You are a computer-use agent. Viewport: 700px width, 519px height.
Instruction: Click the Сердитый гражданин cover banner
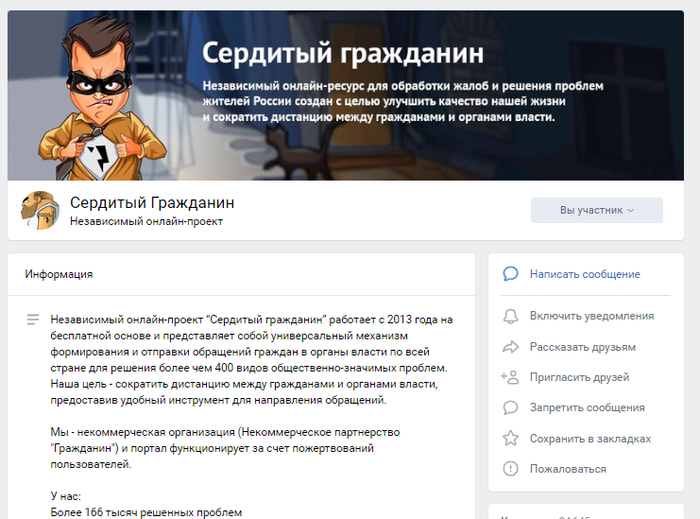(x=346, y=95)
